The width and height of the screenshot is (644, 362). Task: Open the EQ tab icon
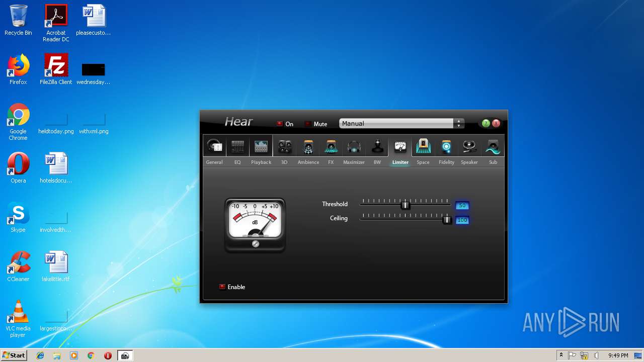pos(237,146)
